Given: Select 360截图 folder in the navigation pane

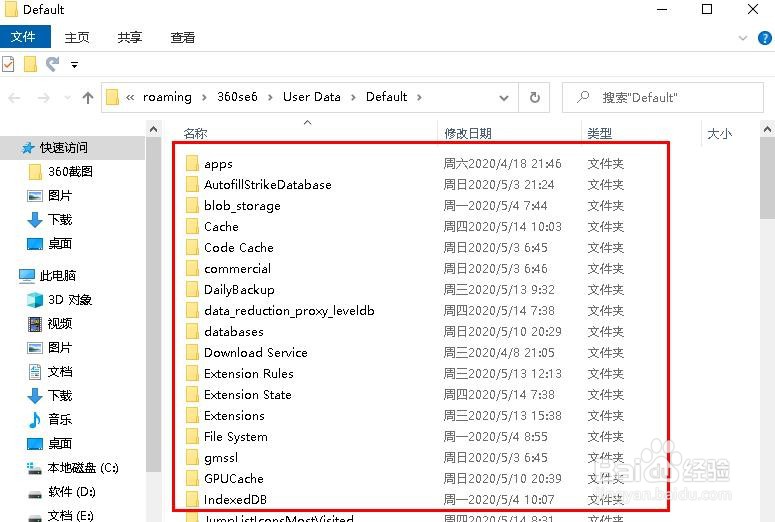Looking at the screenshot, I should (x=70, y=172).
